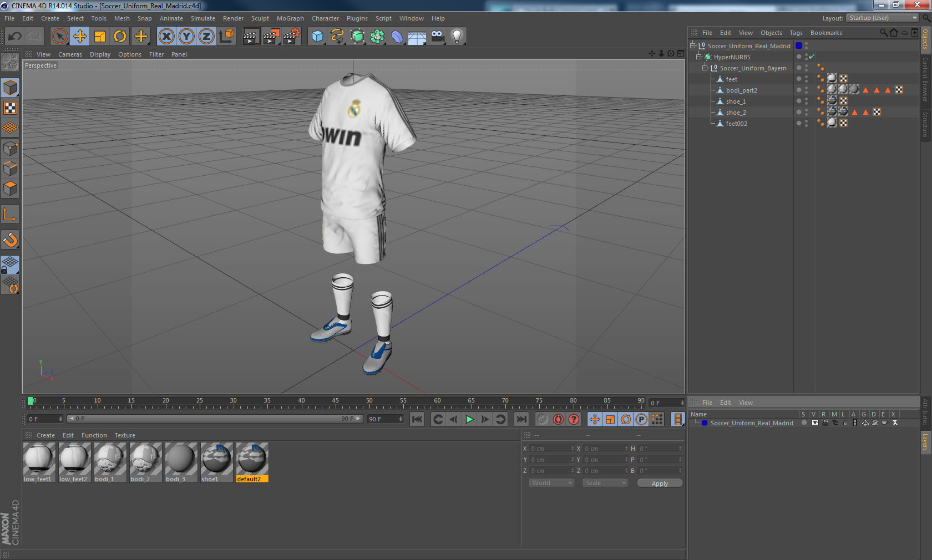Click the Enable Axis L-shaped icon

coord(10,214)
